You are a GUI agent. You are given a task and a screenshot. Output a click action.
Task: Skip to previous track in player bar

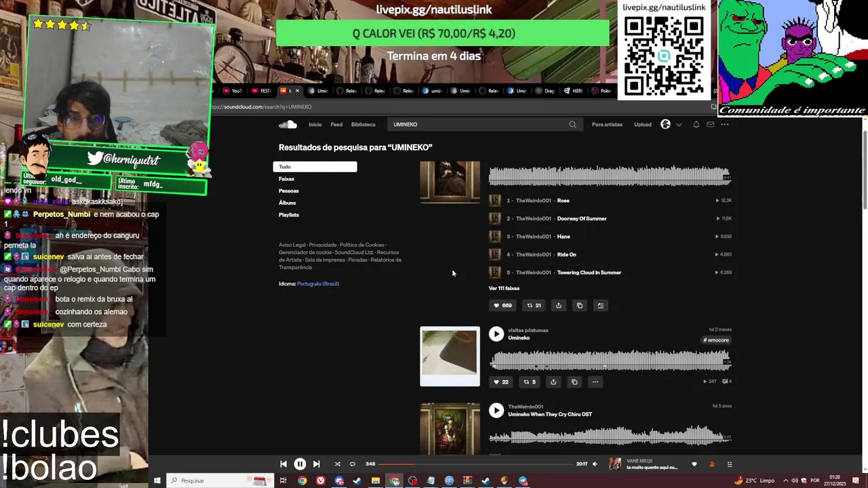tap(283, 464)
